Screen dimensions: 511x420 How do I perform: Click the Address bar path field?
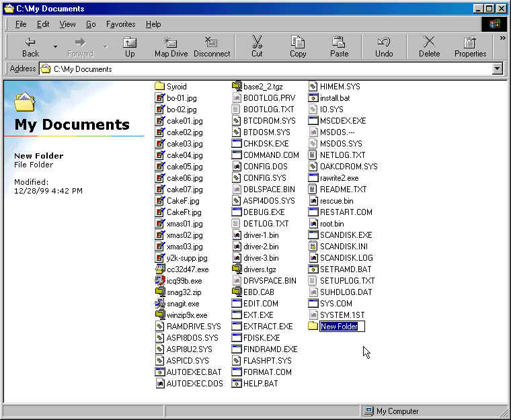click(269, 69)
